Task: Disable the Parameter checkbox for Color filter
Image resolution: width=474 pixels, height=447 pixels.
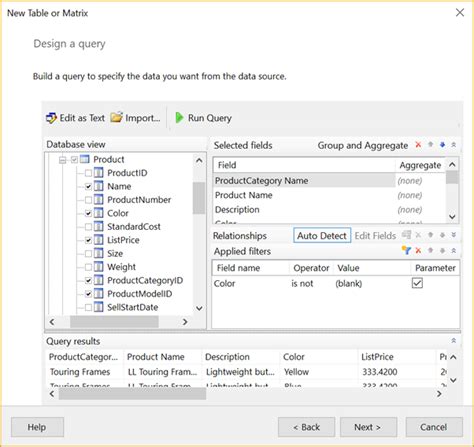Action: coord(417,283)
